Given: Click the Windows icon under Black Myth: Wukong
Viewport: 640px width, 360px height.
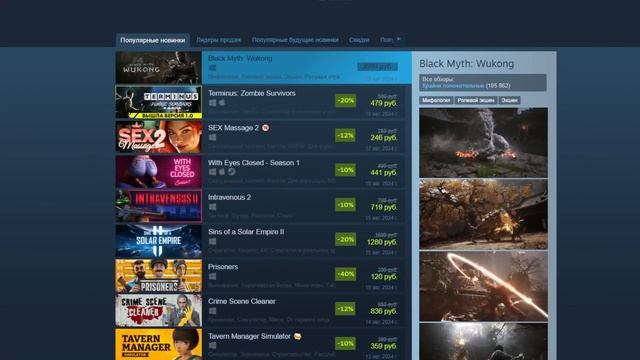Looking at the screenshot, I should [212, 68].
